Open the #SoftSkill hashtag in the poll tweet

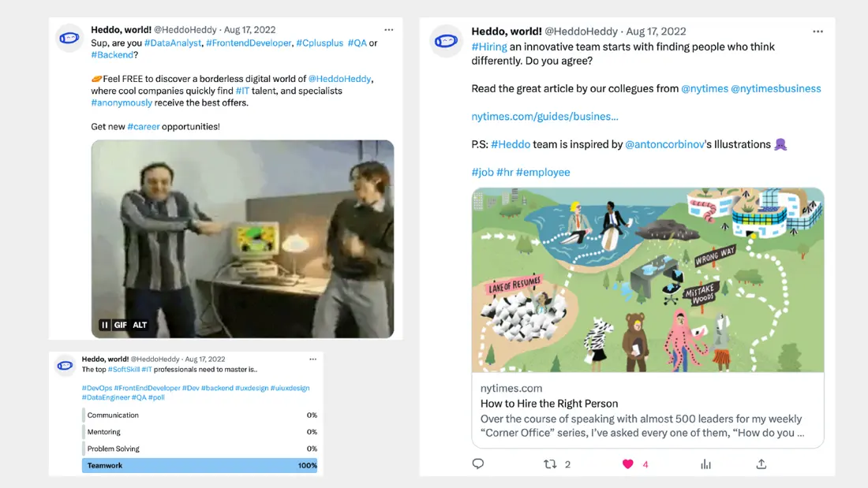point(123,370)
